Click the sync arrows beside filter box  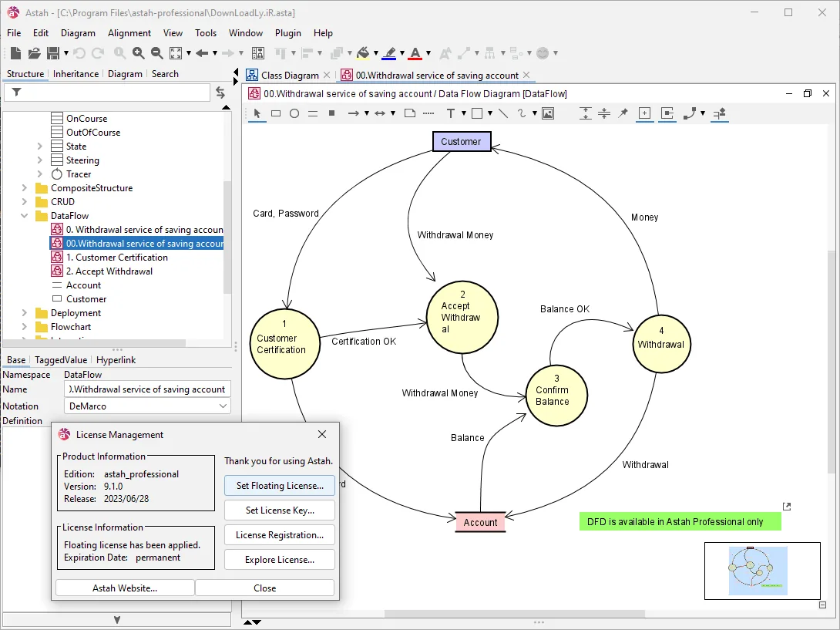pos(220,93)
